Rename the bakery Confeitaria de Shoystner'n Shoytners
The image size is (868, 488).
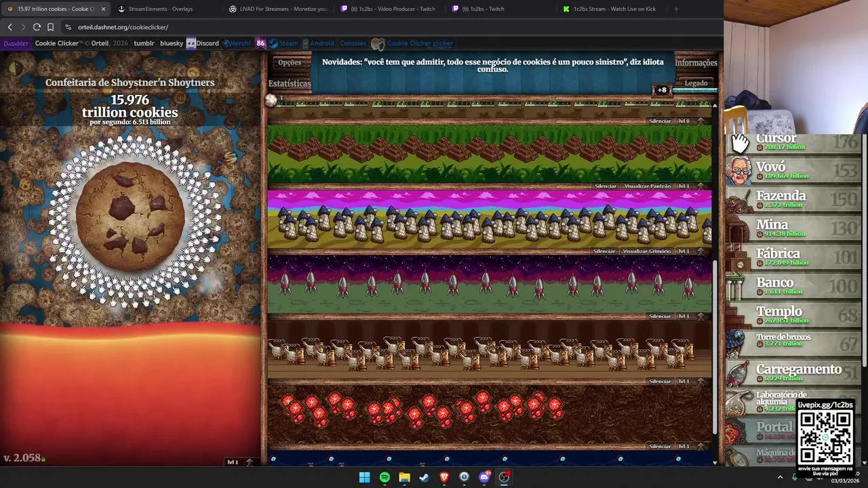click(x=130, y=83)
